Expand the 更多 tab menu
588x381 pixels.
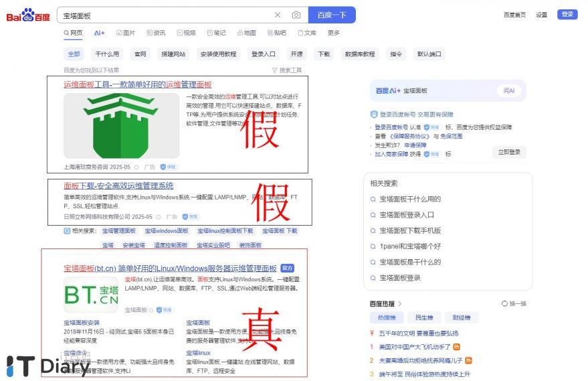(333, 33)
